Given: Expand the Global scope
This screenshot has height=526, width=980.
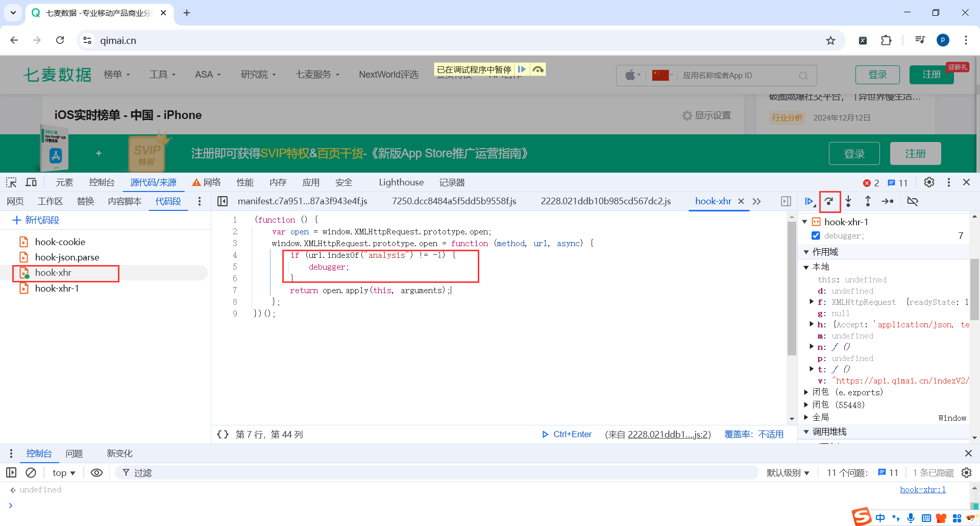Looking at the screenshot, I should pyautogui.click(x=806, y=417).
